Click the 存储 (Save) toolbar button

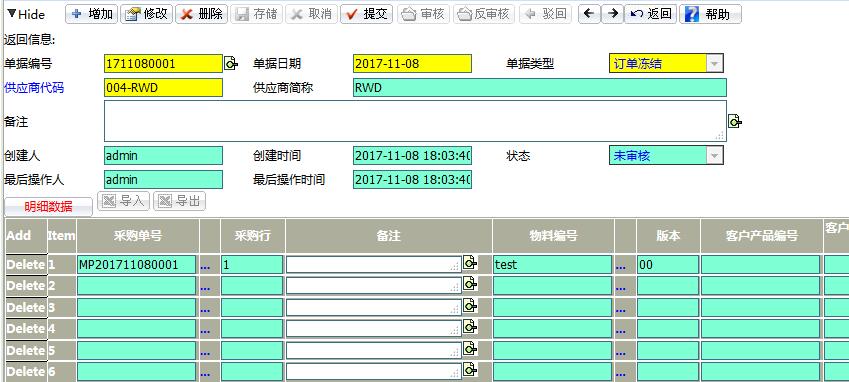(x=257, y=14)
